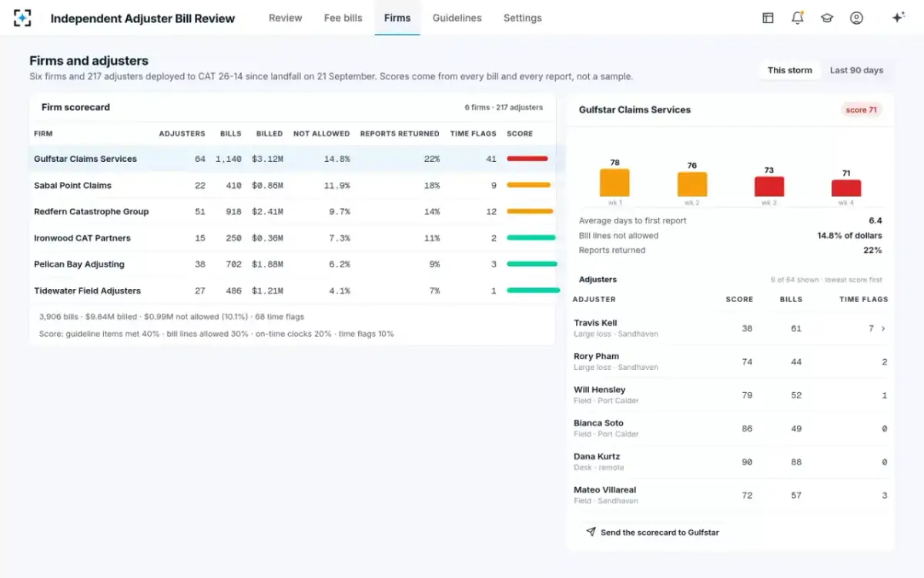
Task: Select Sabal Point Claims firm row
Action: [x=293, y=185]
